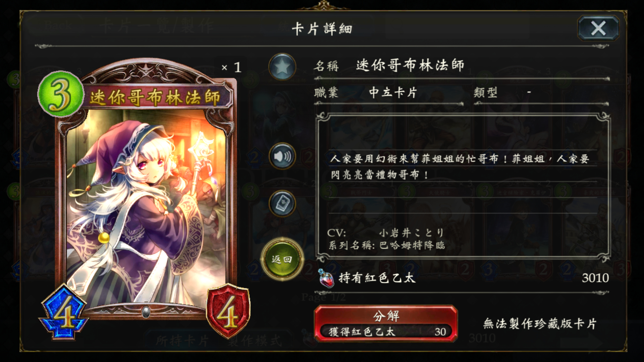Image resolution: width=644 pixels, height=362 pixels.
Task: Tap the 無法製作珍藏版卡片 notice
Action: pyautogui.click(x=540, y=324)
